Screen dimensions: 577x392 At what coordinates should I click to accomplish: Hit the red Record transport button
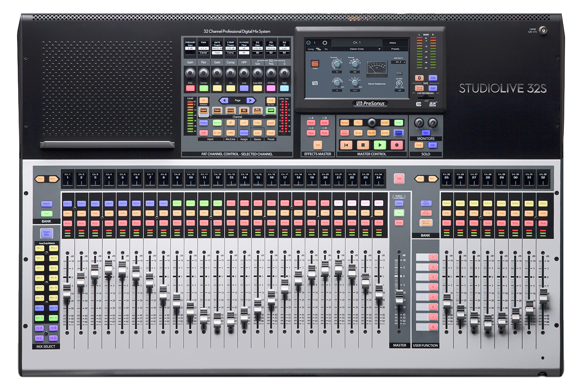tap(397, 145)
